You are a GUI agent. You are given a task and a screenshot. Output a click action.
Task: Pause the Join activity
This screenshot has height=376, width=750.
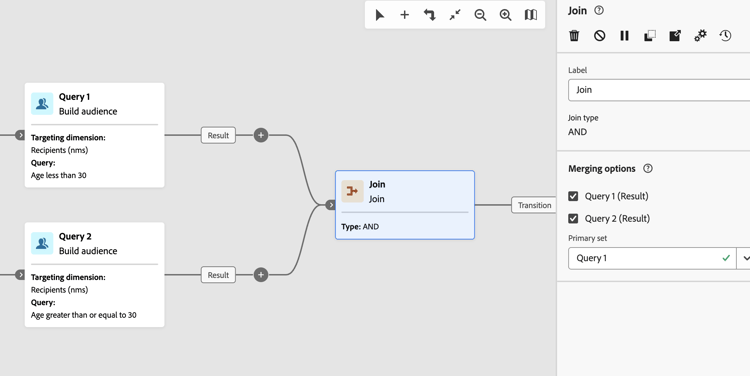point(625,35)
